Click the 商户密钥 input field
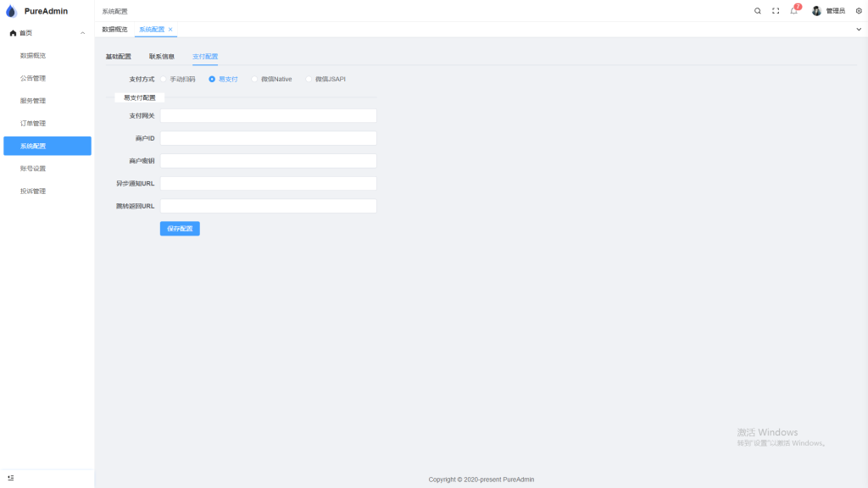868x488 pixels. pyautogui.click(x=269, y=161)
